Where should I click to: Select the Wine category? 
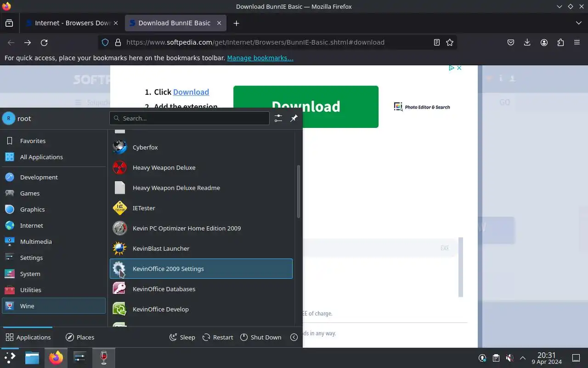pyautogui.click(x=54, y=306)
